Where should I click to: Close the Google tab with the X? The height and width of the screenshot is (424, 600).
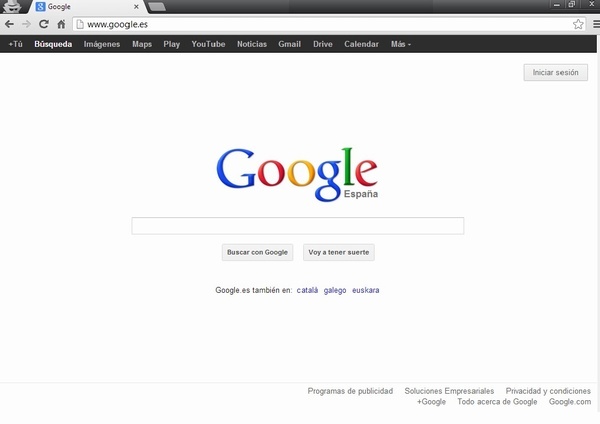(136, 7)
